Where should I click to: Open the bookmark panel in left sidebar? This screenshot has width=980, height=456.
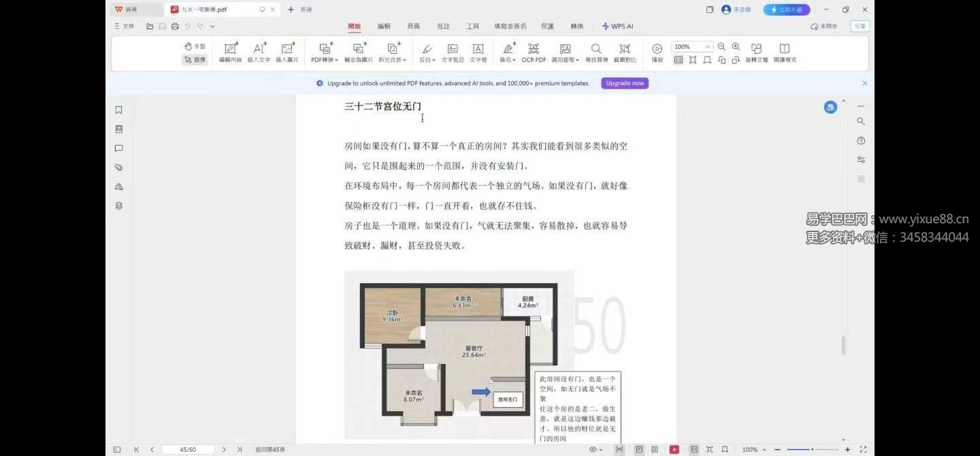point(118,110)
